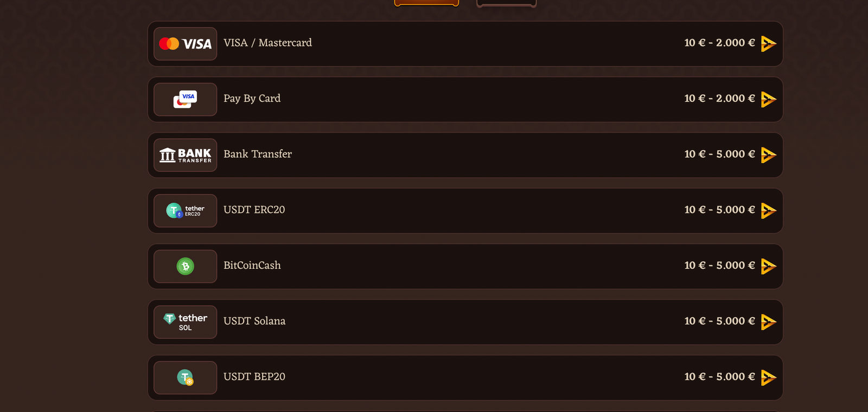Choose the USDT ERC20 method label
The height and width of the screenshot is (412, 868).
pyautogui.click(x=254, y=210)
